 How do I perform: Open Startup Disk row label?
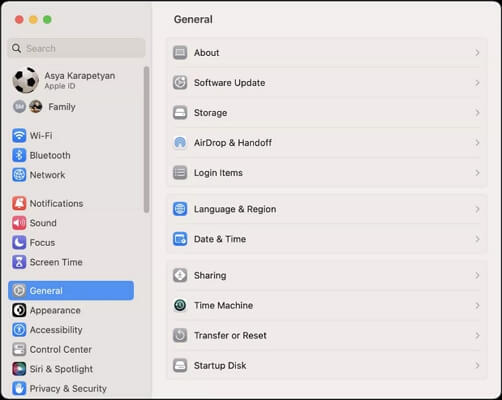pos(220,365)
